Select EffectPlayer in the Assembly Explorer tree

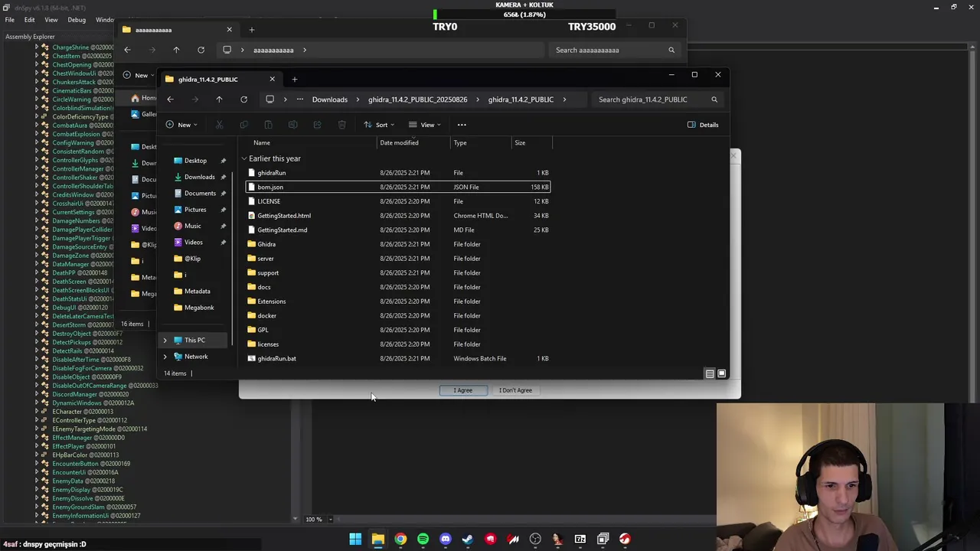click(79, 446)
